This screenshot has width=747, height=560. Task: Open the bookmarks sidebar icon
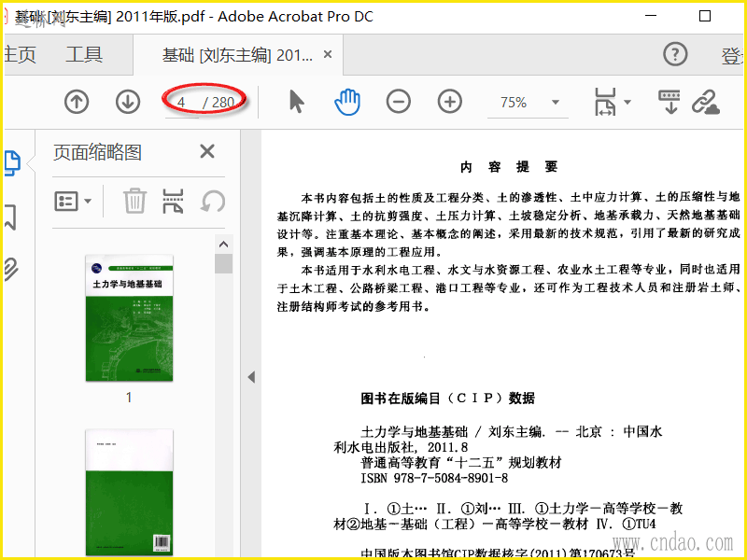[11, 217]
